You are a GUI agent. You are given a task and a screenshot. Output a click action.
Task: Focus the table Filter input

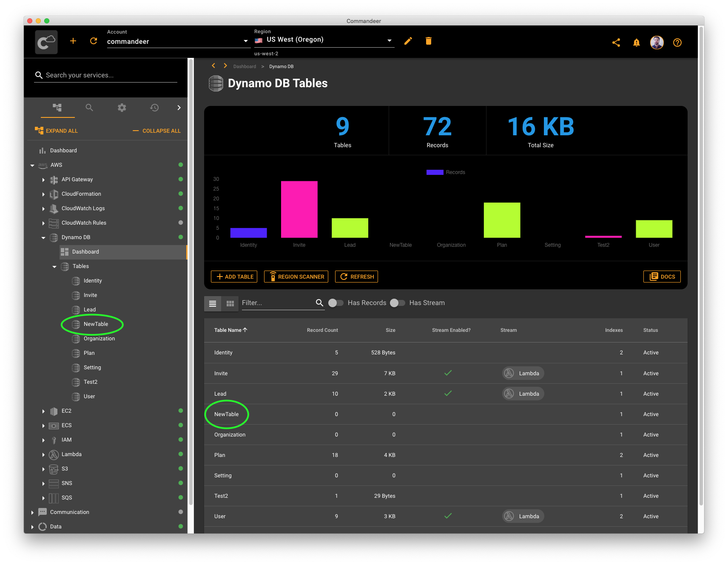(x=278, y=302)
